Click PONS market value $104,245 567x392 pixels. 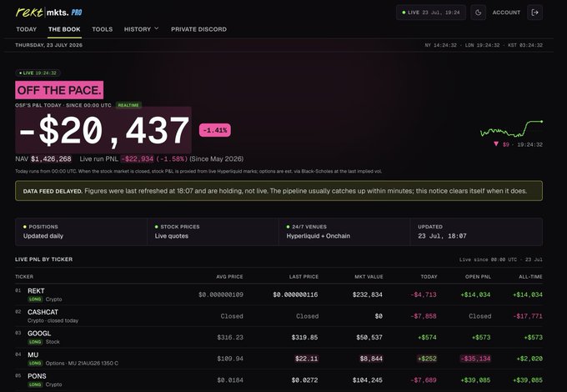(368, 380)
